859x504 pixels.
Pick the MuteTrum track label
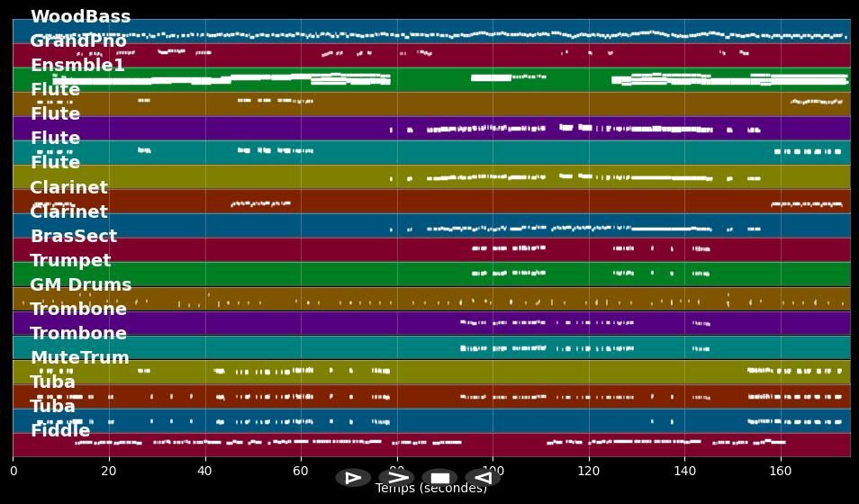click(x=79, y=358)
